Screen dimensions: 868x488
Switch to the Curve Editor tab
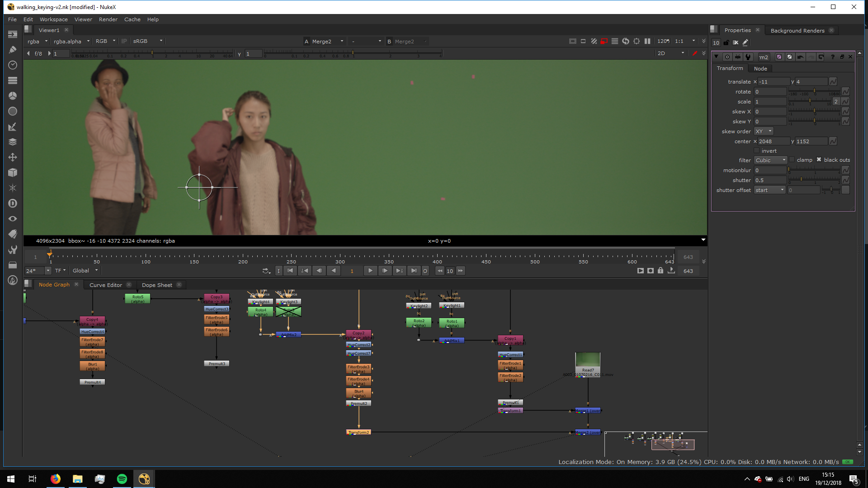(x=105, y=285)
